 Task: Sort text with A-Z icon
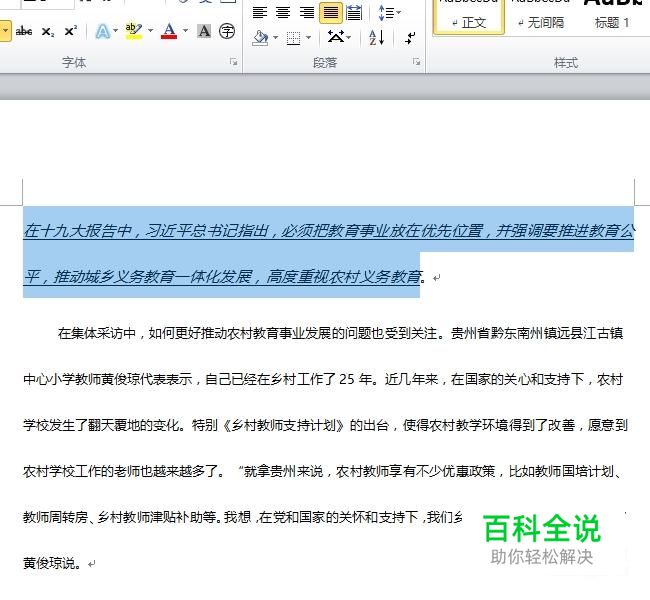pos(377,38)
